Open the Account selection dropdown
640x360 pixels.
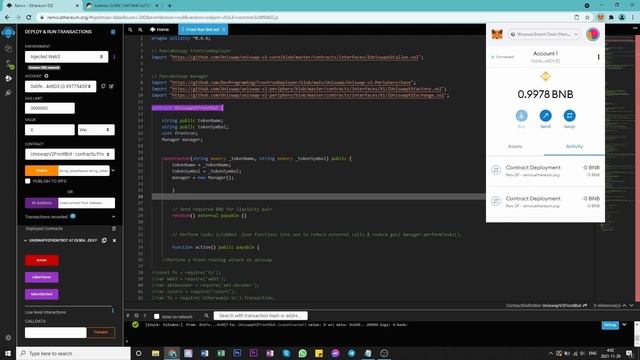[x=60, y=86]
